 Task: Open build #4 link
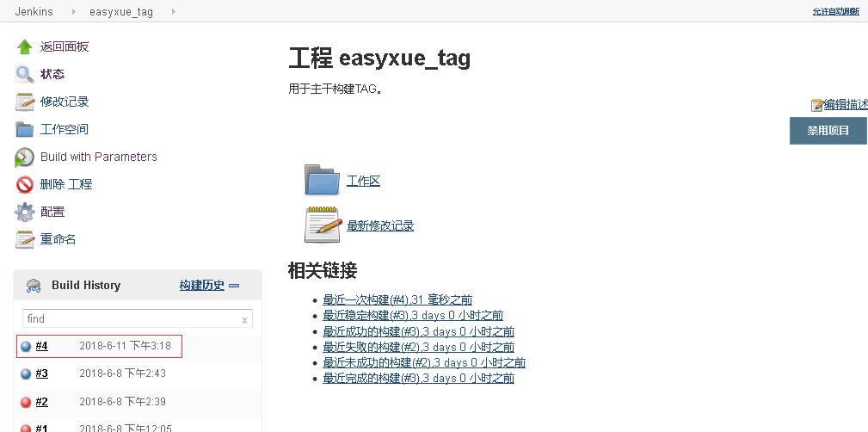tap(41, 346)
